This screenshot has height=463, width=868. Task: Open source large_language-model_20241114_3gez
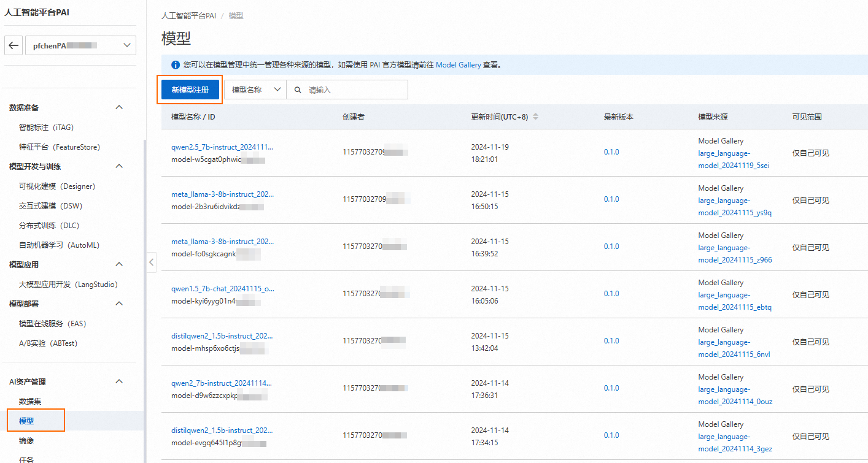735,443
